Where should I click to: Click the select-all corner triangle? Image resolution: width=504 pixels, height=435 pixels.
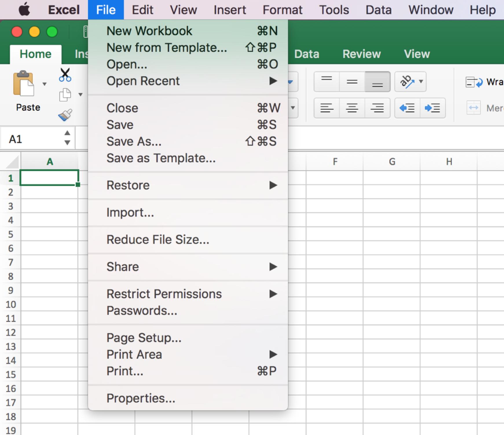point(12,161)
